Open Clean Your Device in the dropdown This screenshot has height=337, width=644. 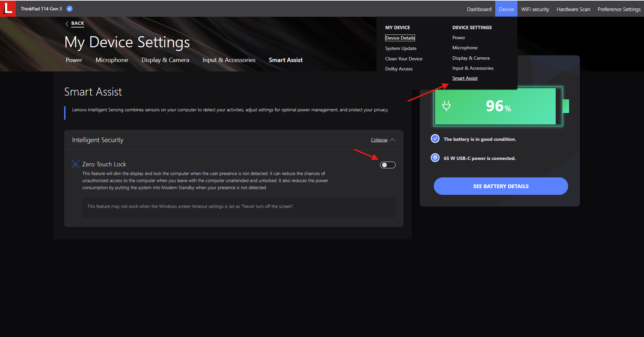pyautogui.click(x=404, y=59)
